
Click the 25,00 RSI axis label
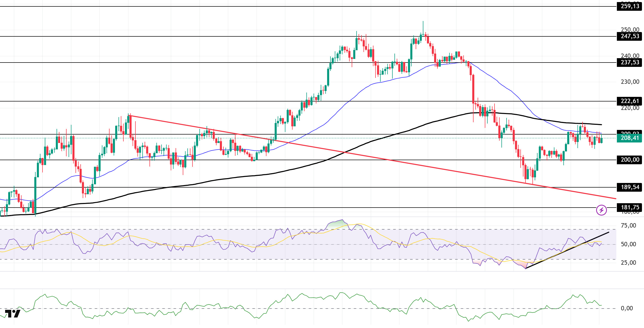(628, 263)
